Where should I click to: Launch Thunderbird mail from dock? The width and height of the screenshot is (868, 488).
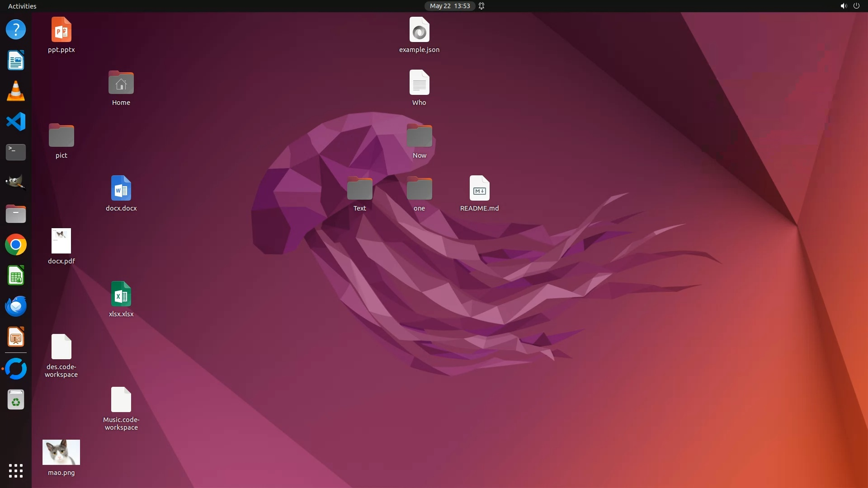point(16,306)
